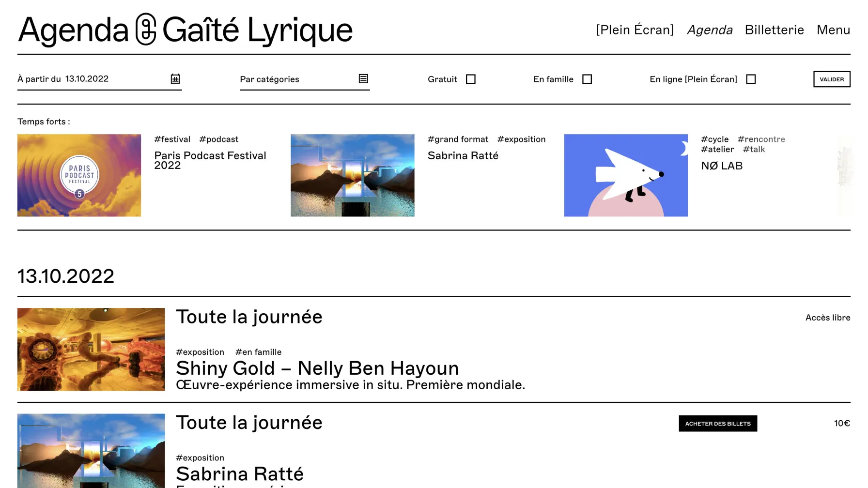Click the Sabrina Ratté highlight image
This screenshot has height=488, width=868.
352,175
